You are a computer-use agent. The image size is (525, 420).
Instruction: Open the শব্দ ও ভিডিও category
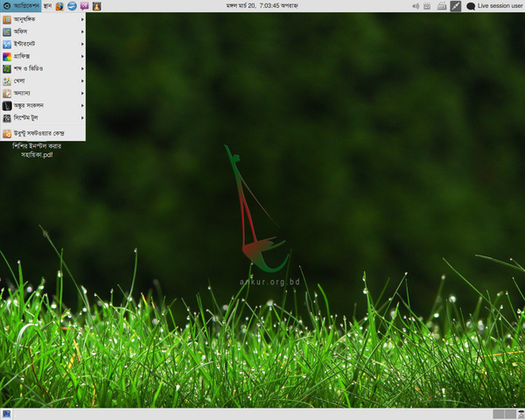[43, 68]
